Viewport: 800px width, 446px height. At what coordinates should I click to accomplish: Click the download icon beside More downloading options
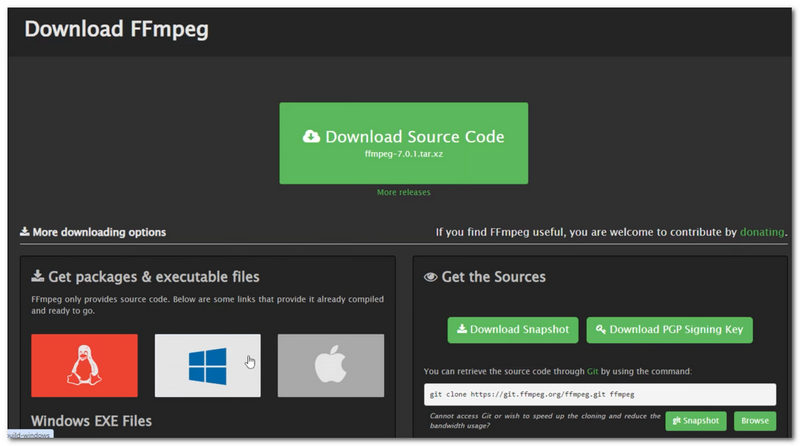[24, 232]
